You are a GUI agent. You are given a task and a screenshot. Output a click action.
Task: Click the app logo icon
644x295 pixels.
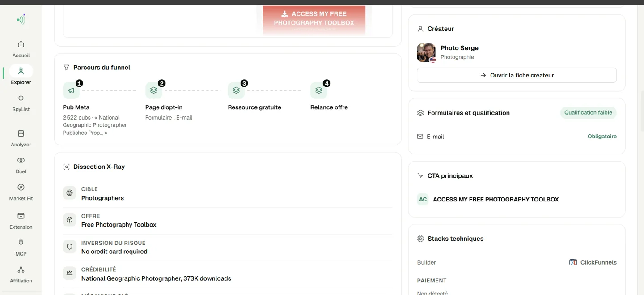pyautogui.click(x=21, y=19)
